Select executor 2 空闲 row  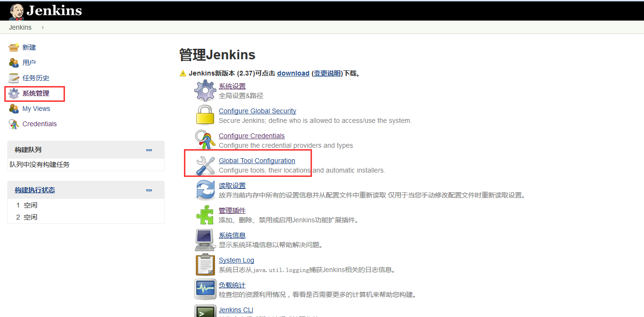point(86,217)
